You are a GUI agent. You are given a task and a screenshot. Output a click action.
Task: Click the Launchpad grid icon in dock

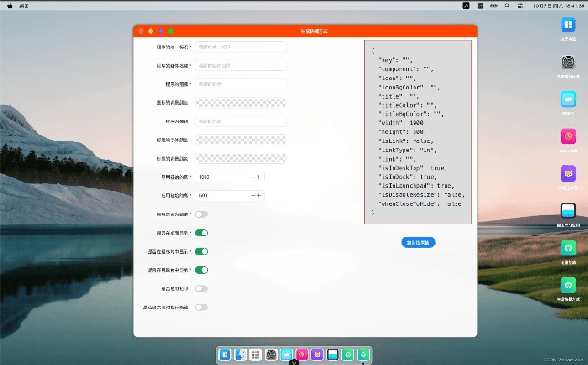tap(256, 354)
